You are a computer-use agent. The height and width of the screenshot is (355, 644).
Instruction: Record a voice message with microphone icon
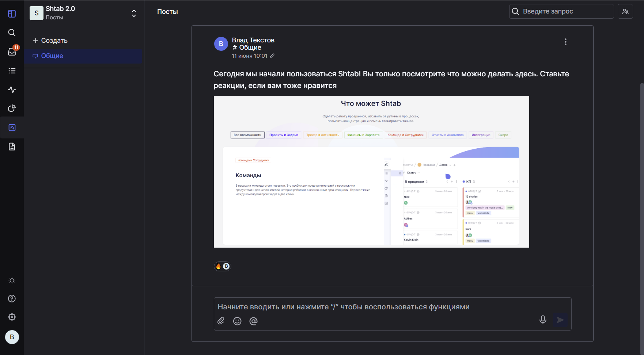pyautogui.click(x=543, y=320)
